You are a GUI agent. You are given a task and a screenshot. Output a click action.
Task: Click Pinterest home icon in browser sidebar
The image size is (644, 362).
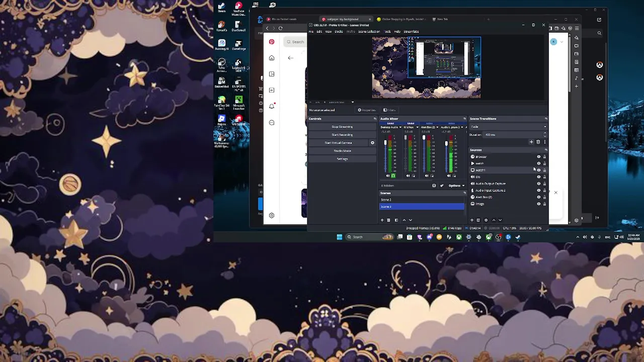(272, 58)
